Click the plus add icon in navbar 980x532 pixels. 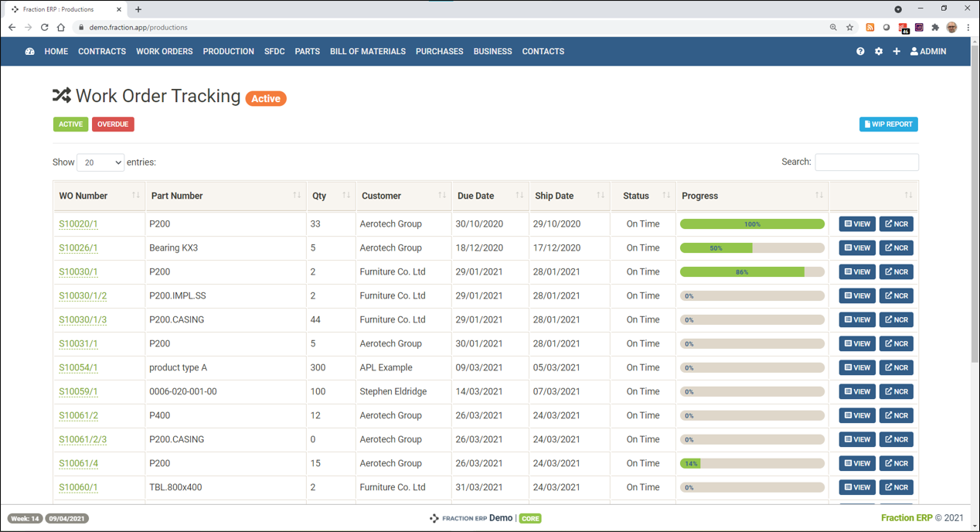[897, 52]
